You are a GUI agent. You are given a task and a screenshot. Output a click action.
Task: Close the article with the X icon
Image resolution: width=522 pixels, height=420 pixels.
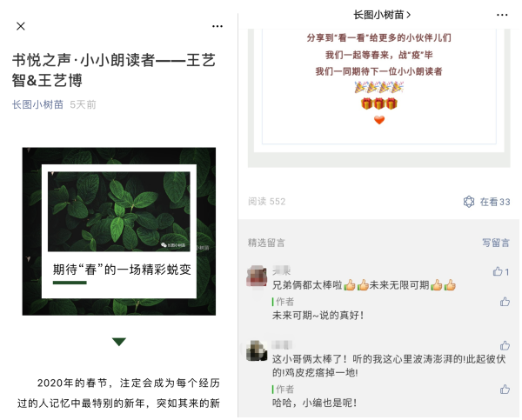pyautogui.click(x=21, y=26)
